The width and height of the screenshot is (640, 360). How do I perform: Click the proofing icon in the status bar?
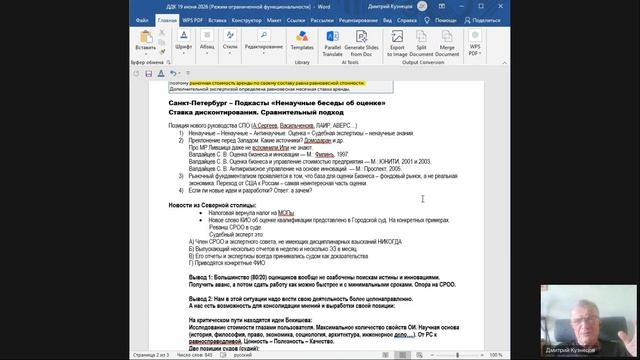point(223,355)
